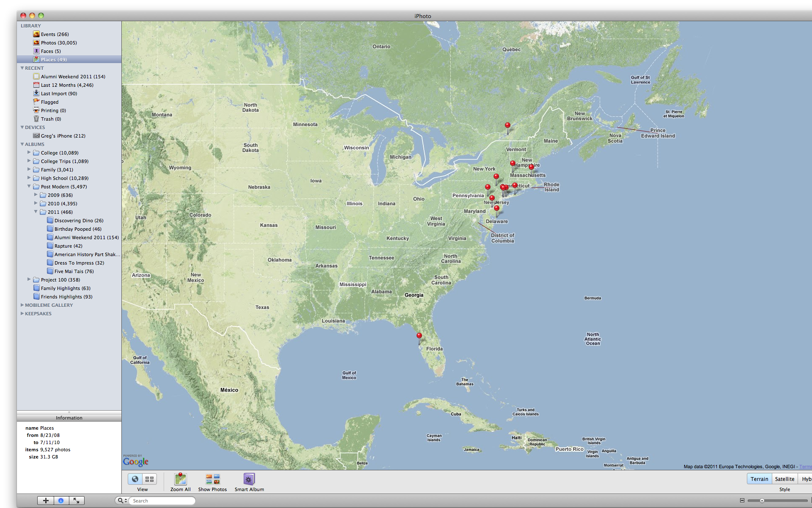Select Birthday Pooped album
The image size is (812, 508).
pos(74,229)
